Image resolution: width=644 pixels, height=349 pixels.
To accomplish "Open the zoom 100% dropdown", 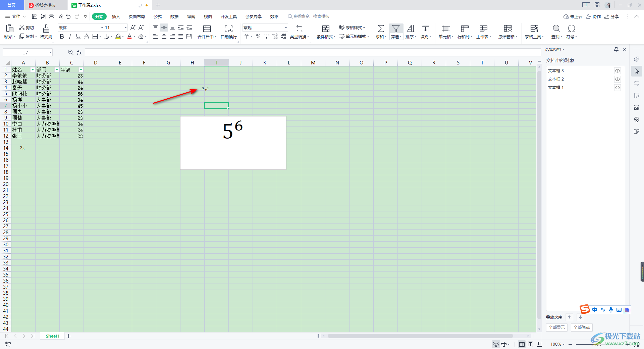I will click(557, 344).
